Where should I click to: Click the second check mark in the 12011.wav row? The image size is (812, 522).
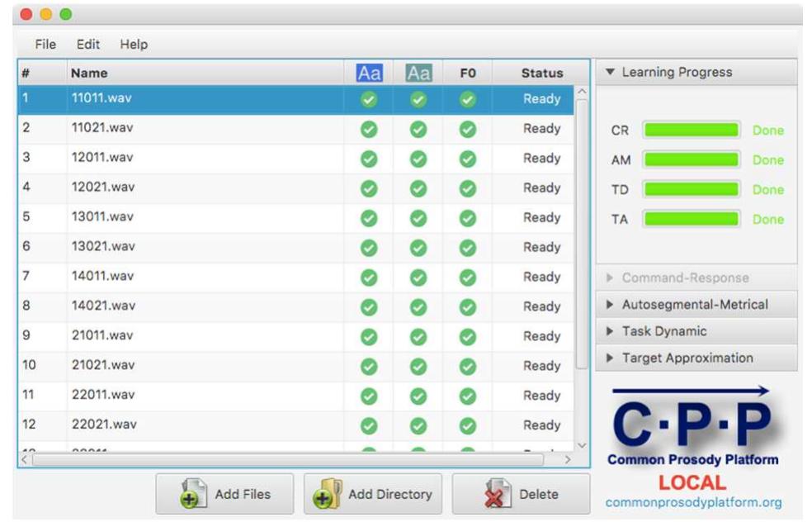point(418,159)
